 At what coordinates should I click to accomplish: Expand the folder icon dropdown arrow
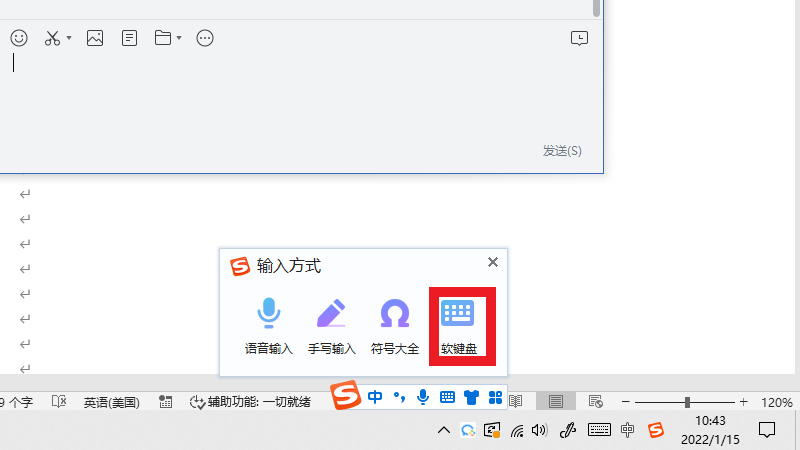(x=179, y=38)
